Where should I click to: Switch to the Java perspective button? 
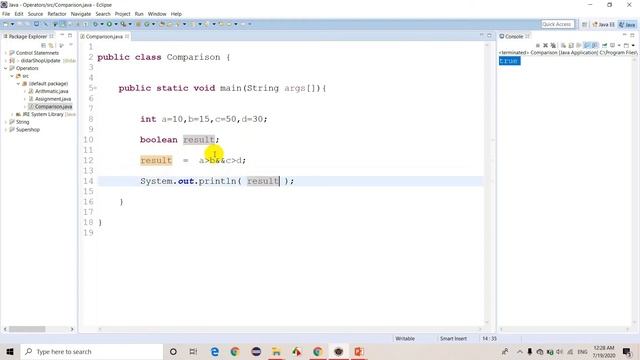(x=627, y=24)
